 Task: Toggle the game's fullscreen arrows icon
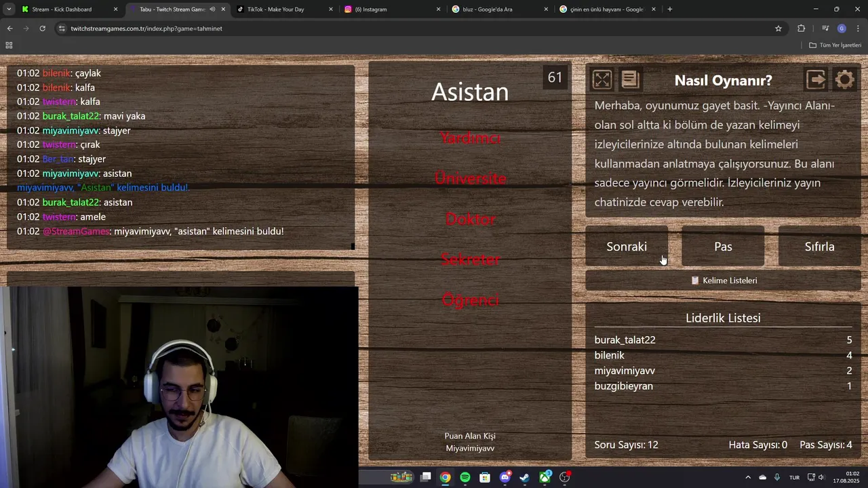tap(601, 80)
